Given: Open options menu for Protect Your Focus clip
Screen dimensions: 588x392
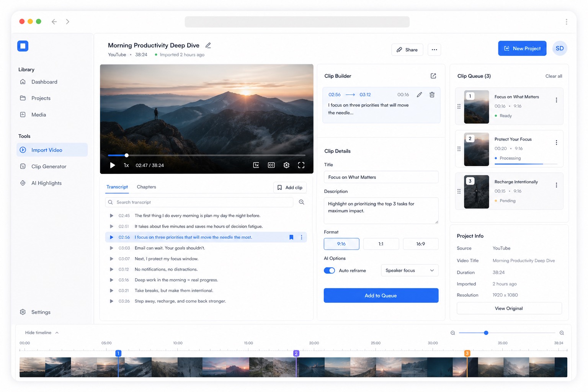Looking at the screenshot, I should coord(556,142).
